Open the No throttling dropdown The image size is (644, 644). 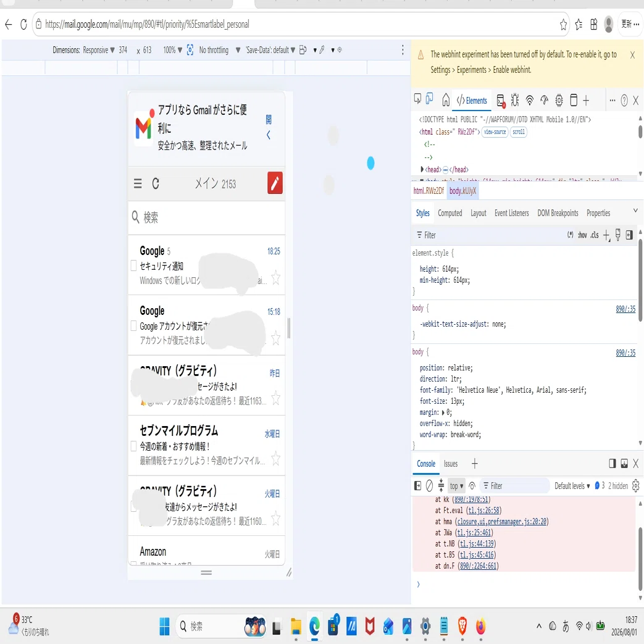click(x=220, y=50)
